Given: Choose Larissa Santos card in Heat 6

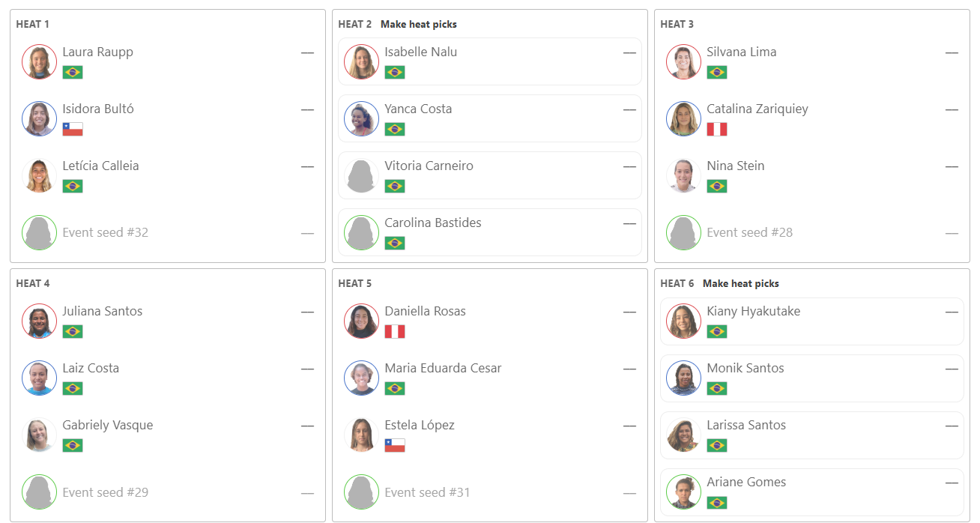Looking at the screenshot, I should (812, 435).
